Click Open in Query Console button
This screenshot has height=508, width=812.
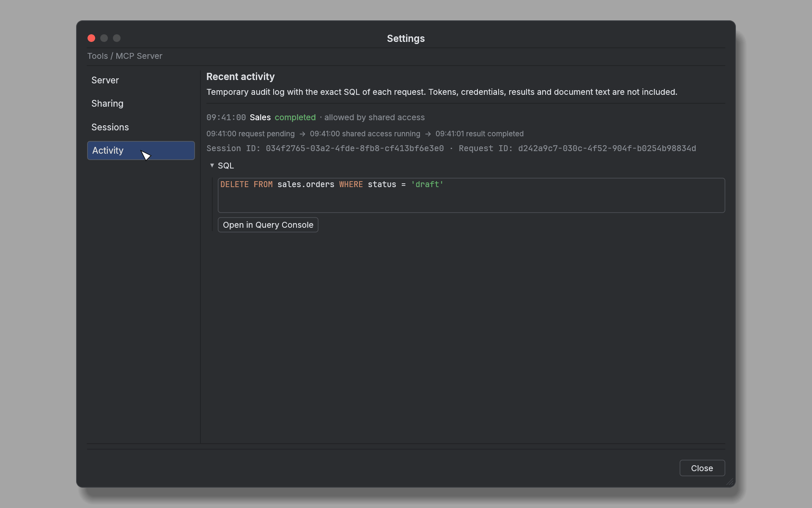(268, 225)
